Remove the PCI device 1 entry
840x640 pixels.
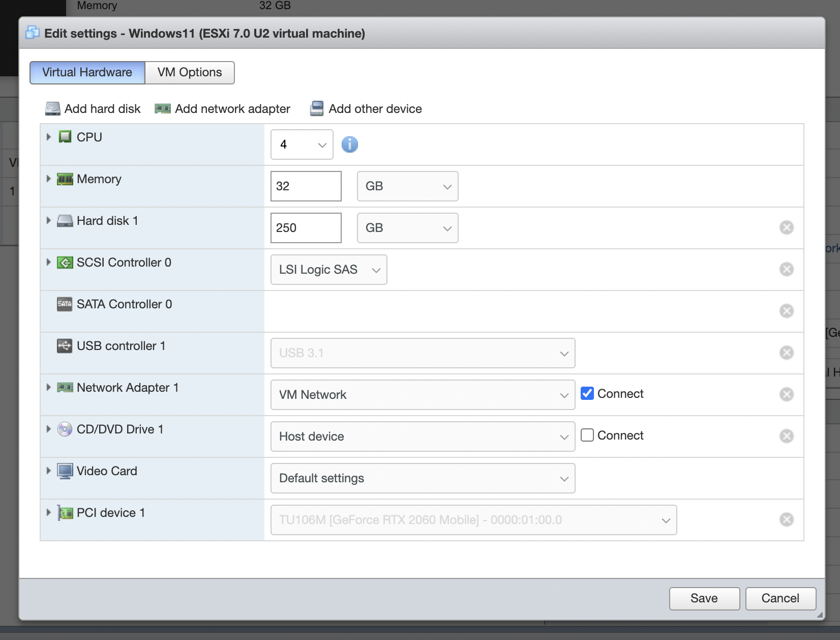click(x=786, y=519)
